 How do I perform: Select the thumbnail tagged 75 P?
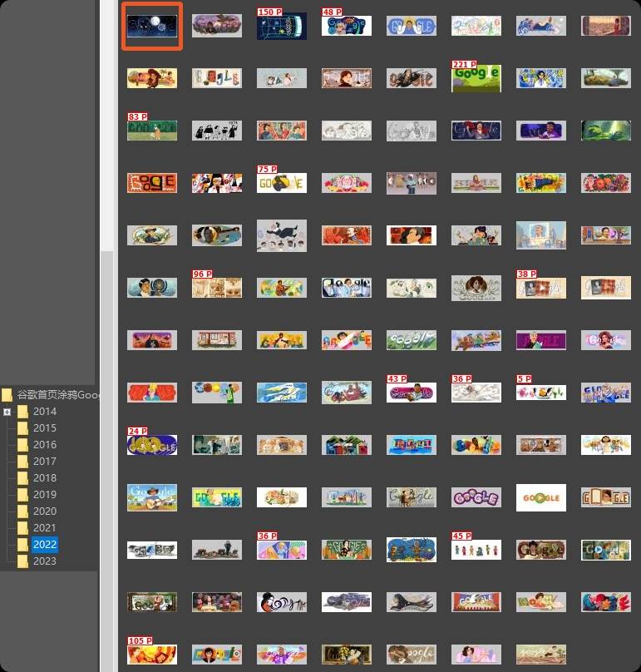point(282,182)
